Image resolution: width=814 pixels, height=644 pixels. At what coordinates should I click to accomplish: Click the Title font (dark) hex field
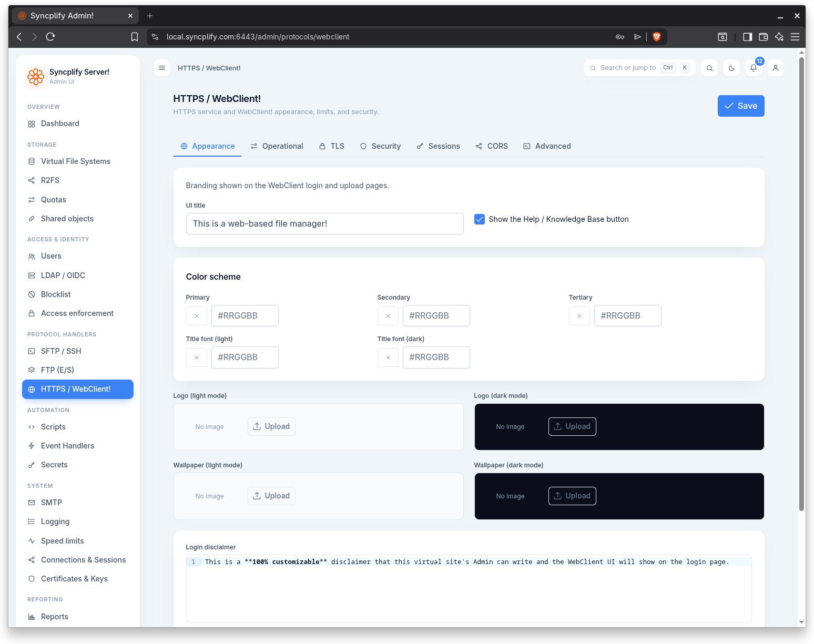coord(436,357)
